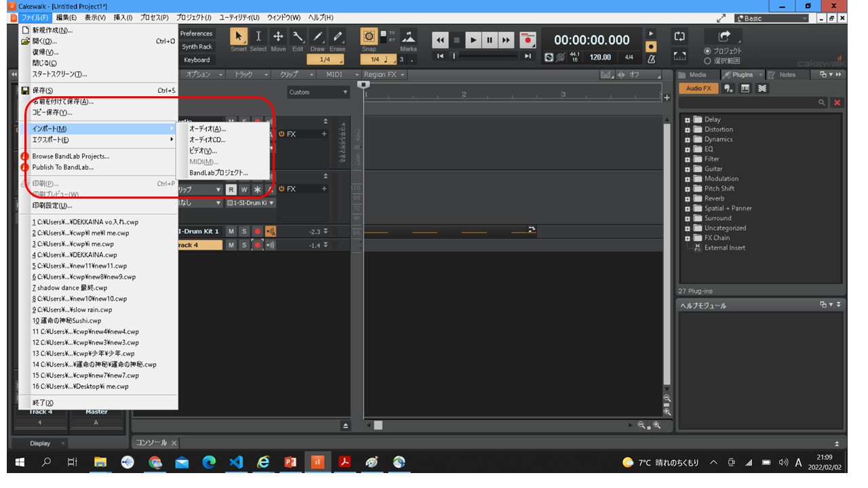
Task: Toggle input echo on Track 4
Action: [x=271, y=245]
